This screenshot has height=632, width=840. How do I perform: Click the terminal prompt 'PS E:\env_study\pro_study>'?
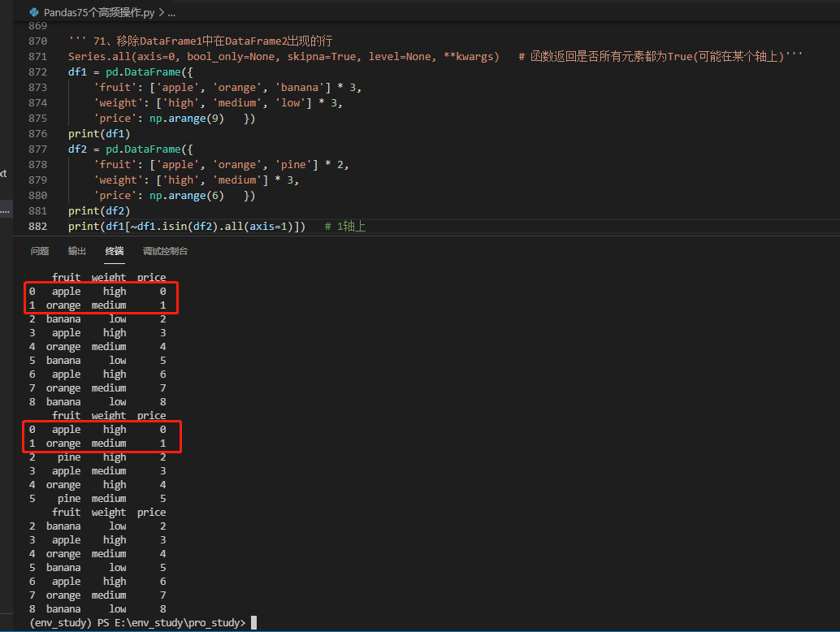(x=171, y=623)
